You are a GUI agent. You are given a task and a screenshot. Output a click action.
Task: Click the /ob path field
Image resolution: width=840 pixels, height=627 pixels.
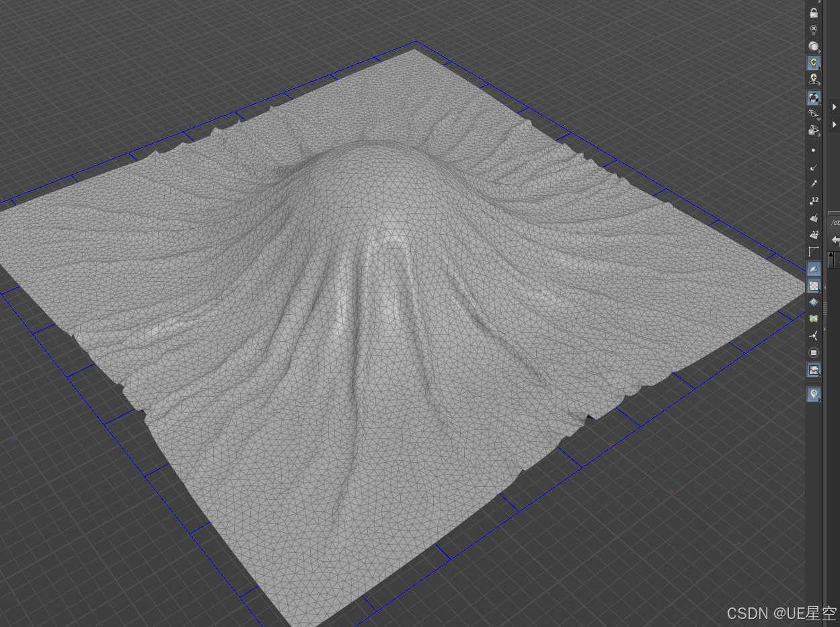point(835,222)
